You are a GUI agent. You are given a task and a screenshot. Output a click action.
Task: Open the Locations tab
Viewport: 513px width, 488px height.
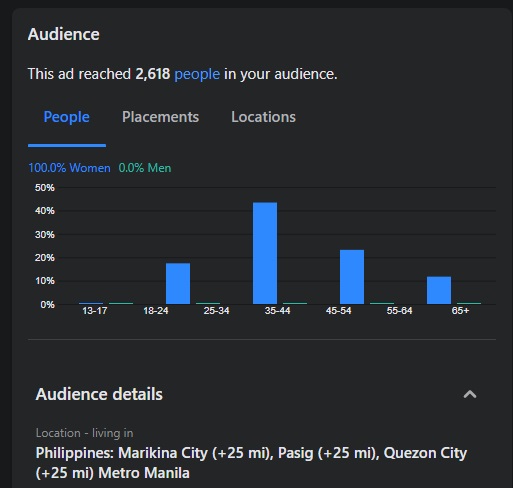click(x=263, y=117)
